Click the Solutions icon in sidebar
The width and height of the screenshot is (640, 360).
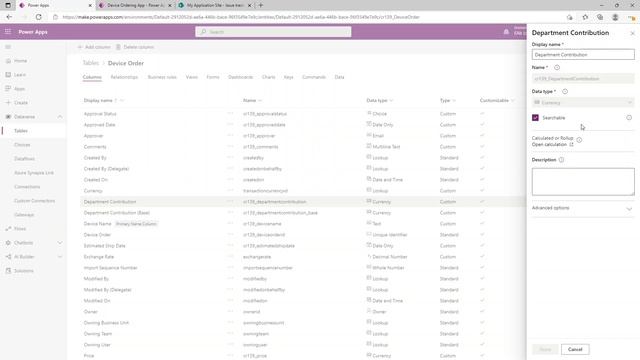tap(8, 271)
